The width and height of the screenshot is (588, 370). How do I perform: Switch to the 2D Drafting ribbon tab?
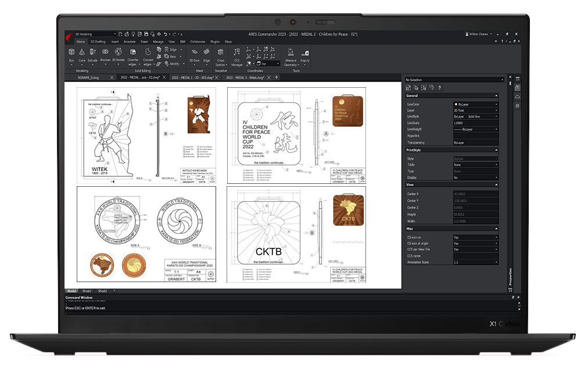[x=98, y=42]
